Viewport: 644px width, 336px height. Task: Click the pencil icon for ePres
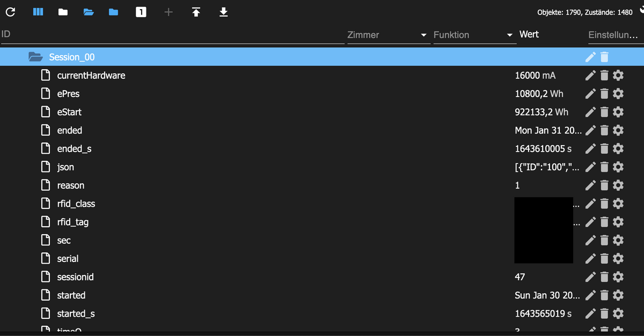[590, 94]
